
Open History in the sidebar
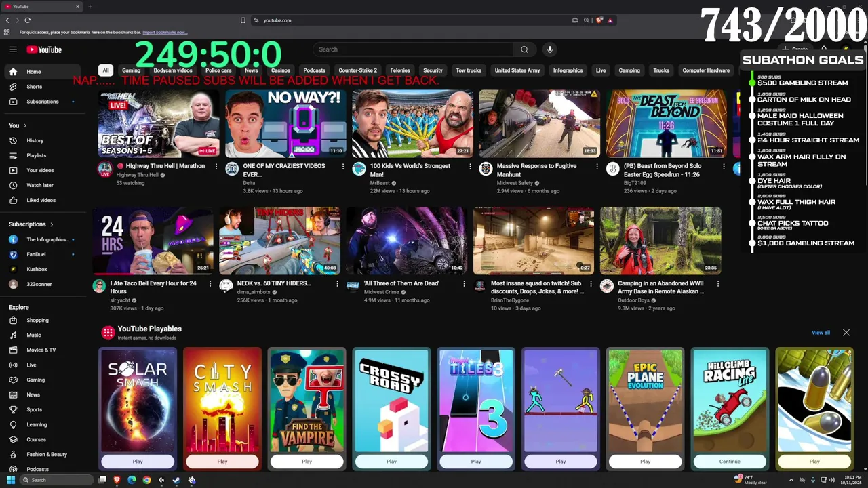[43, 140]
